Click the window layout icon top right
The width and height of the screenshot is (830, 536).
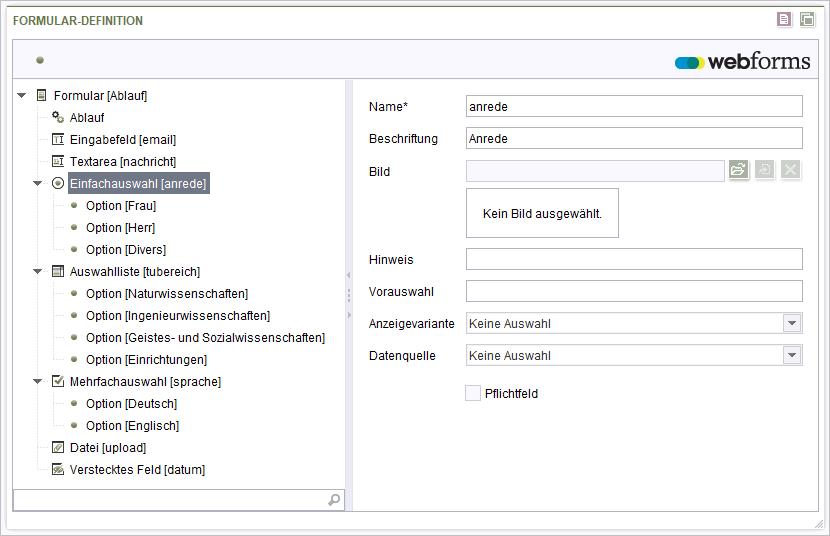[x=807, y=20]
